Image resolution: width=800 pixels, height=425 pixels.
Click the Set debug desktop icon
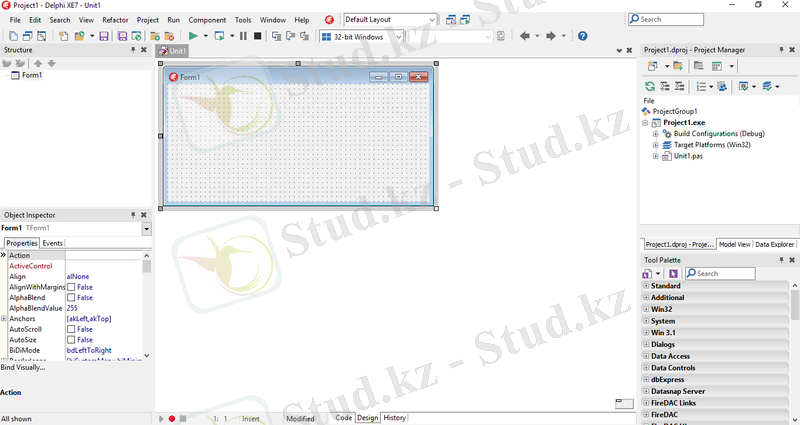pos(465,20)
